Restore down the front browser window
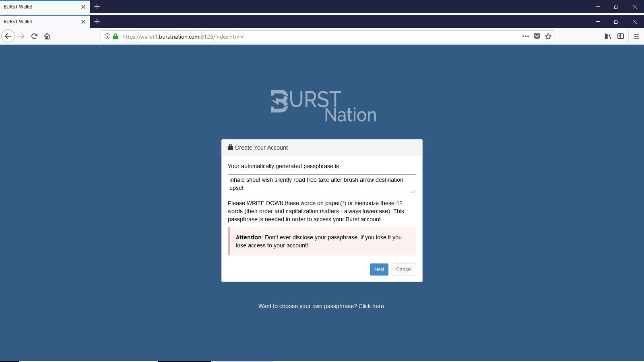644x362 pixels. [616, 21]
